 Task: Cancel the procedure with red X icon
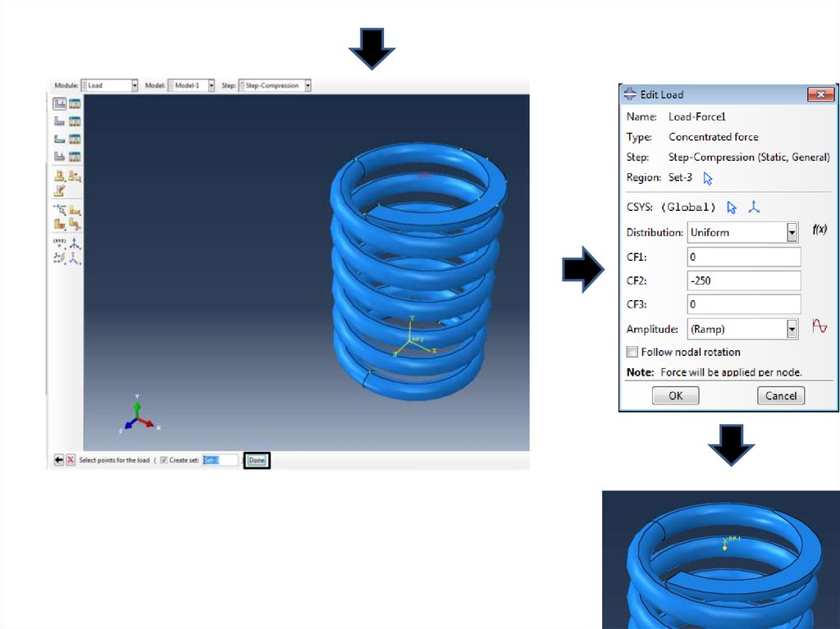tap(71, 460)
